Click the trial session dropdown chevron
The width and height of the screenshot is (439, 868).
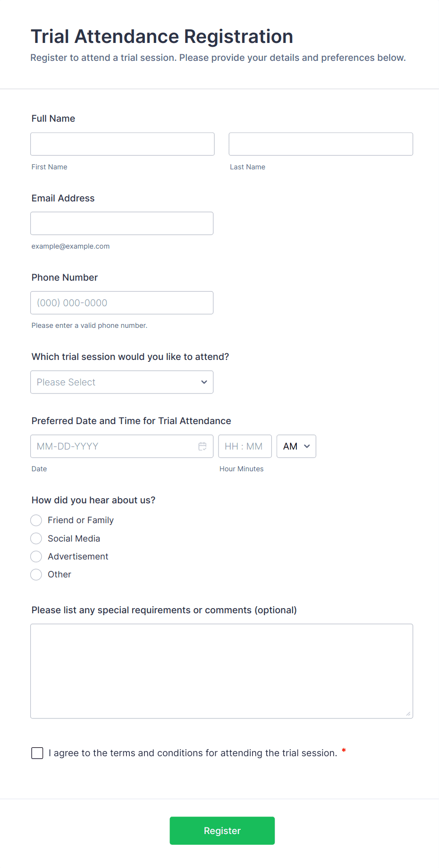(204, 382)
